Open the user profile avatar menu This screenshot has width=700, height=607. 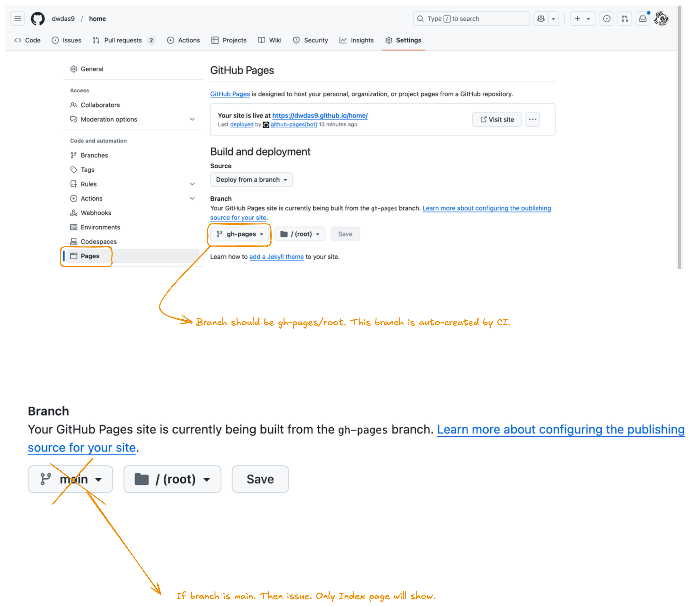[661, 19]
